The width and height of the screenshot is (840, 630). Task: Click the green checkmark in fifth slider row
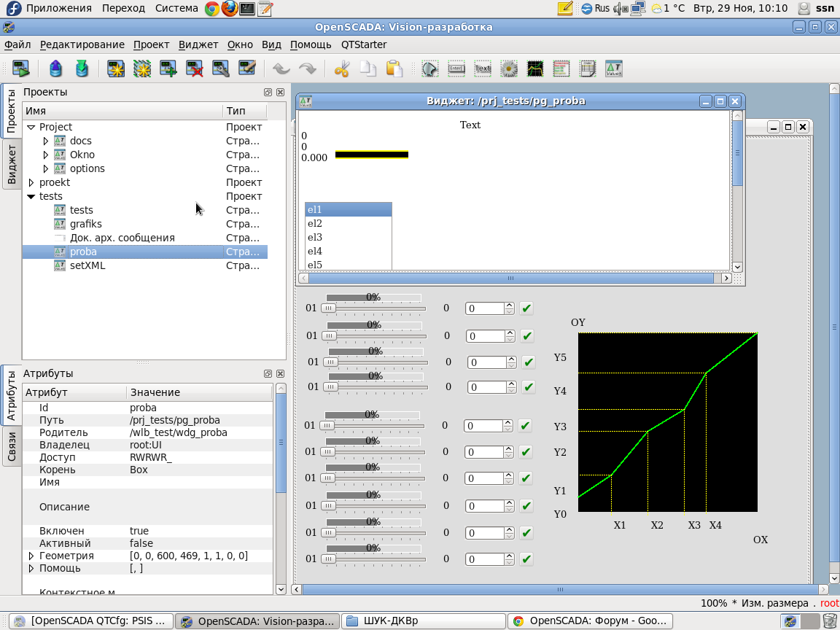(525, 426)
